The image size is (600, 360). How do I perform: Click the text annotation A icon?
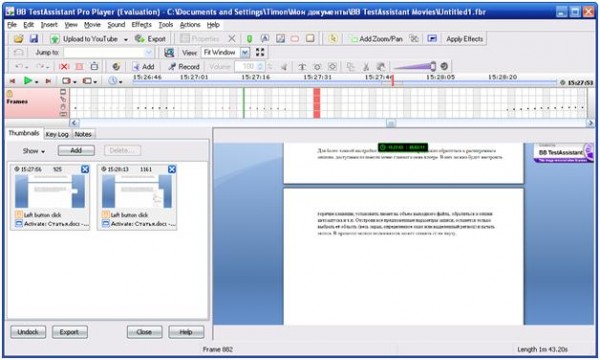click(265, 38)
